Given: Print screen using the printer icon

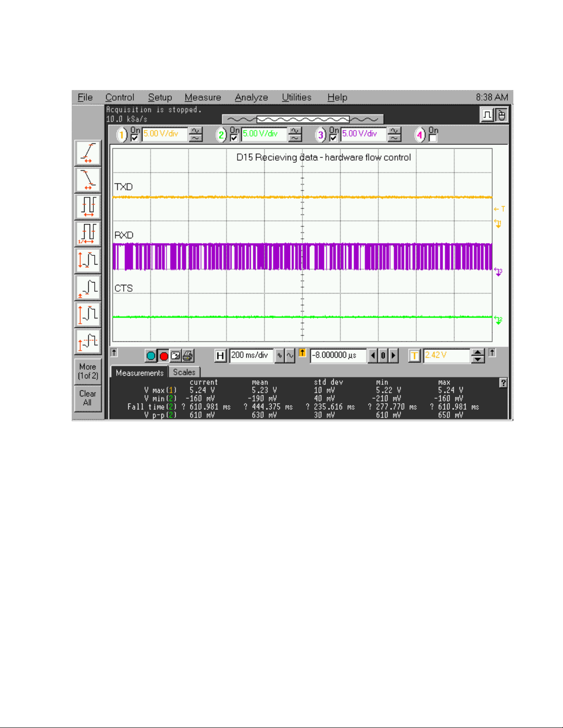Looking at the screenshot, I should [188, 356].
